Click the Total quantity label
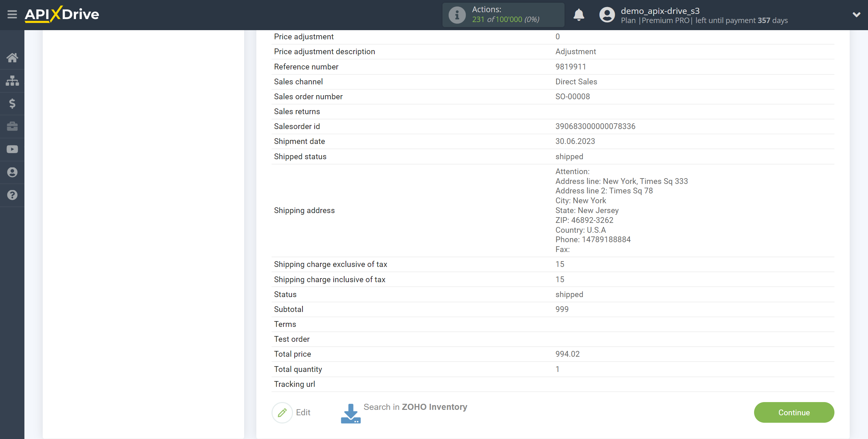Viewport: 868px width, 439px height. 298,369
